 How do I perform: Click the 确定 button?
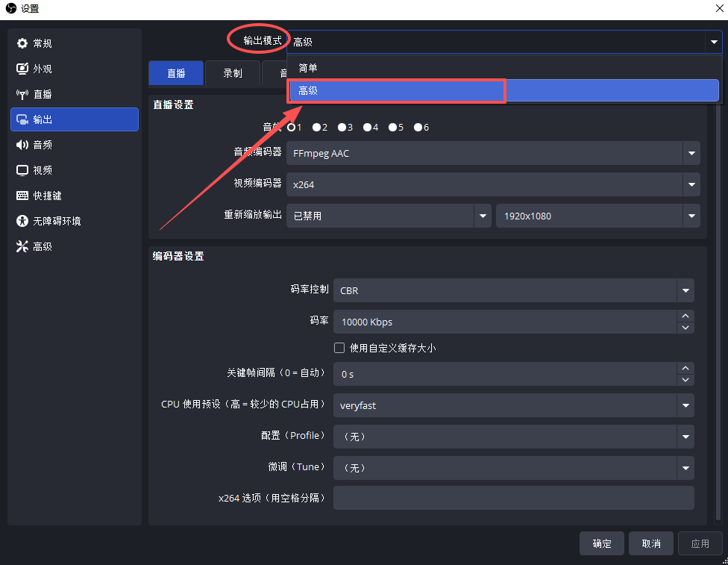coord(602,543)
